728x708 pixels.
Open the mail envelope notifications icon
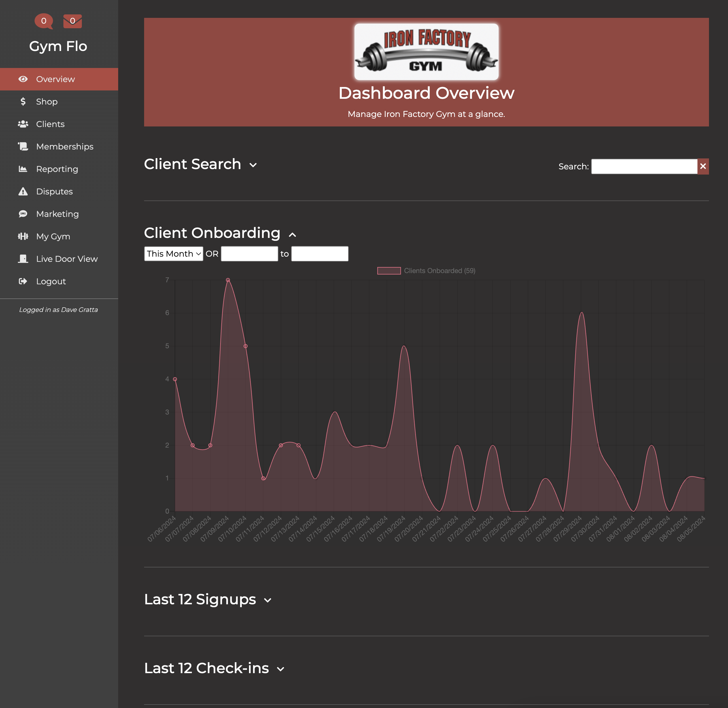pyautogui.click(x=73, y=21)
